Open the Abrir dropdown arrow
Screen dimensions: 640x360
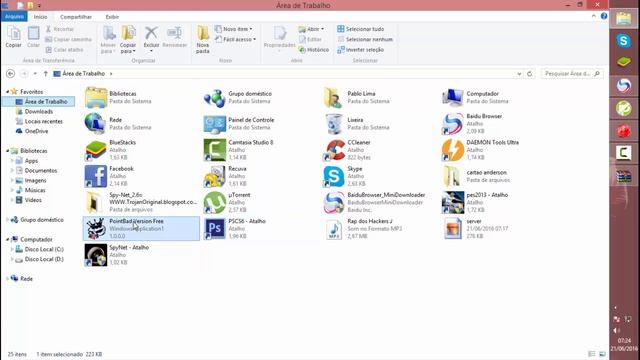point(322,29)
